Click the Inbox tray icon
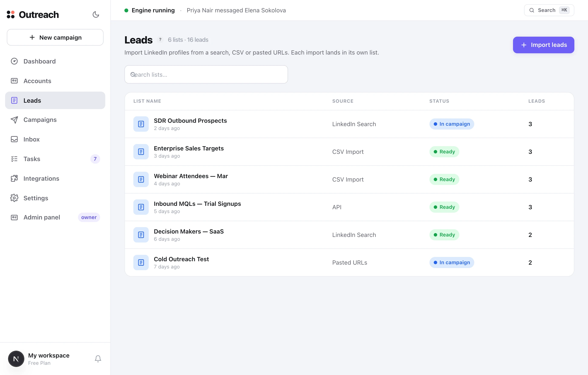This screenshot has height=375, width=588. (x=14, y=139)
